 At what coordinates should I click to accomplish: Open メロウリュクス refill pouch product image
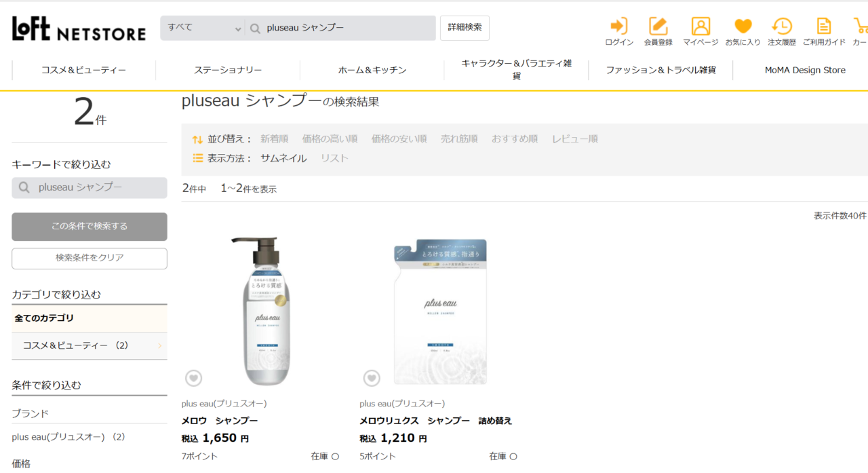pos(441,311)
